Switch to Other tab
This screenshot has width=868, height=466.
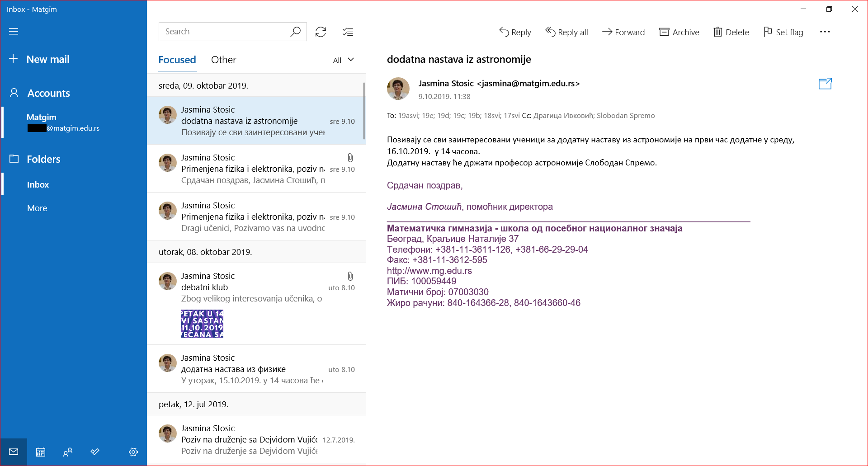pyautogui.click(x=223, y=60)
